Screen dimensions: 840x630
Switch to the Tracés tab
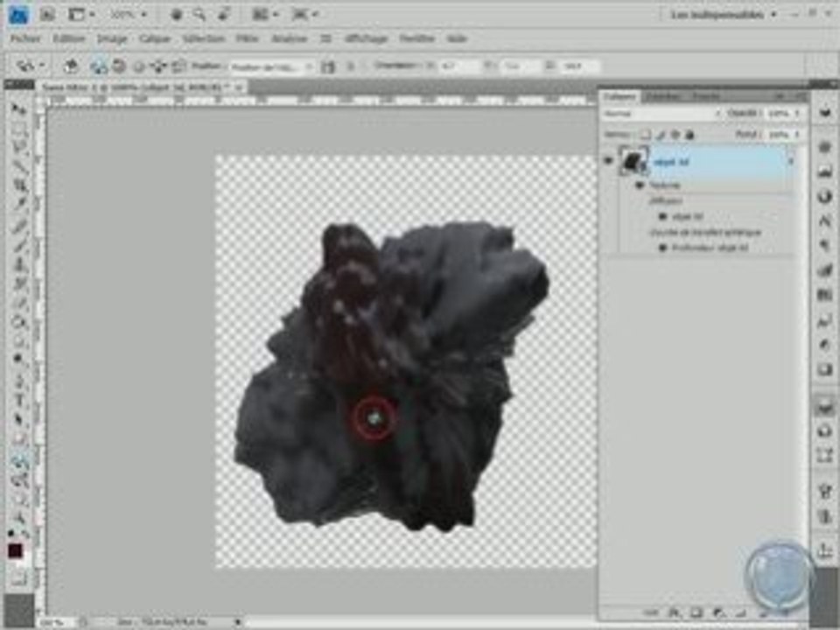[x=706, y=96]
